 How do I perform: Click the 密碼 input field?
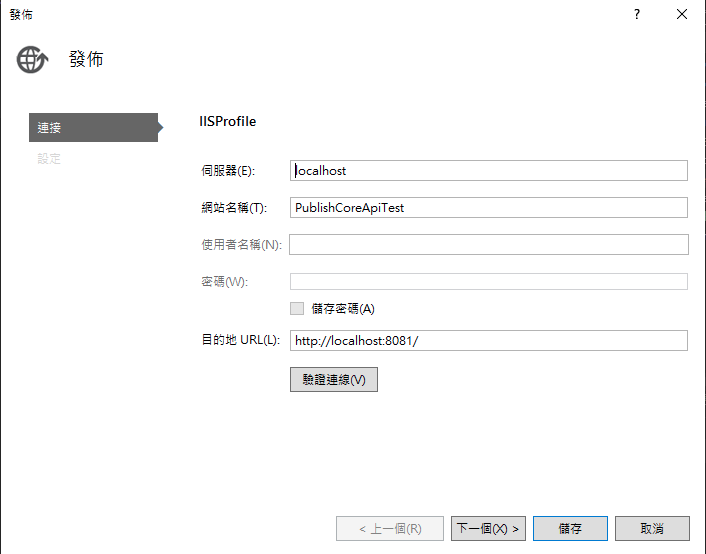[489, 282]
